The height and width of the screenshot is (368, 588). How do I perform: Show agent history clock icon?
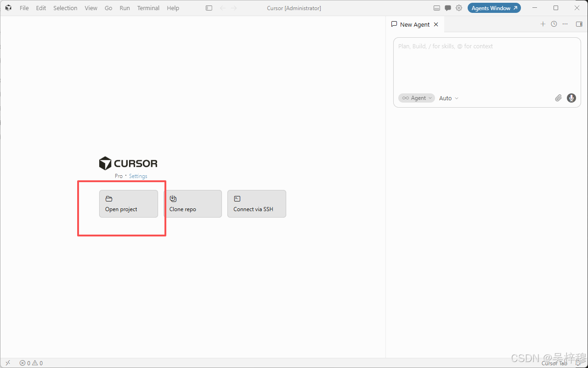(x=554, y=24)
